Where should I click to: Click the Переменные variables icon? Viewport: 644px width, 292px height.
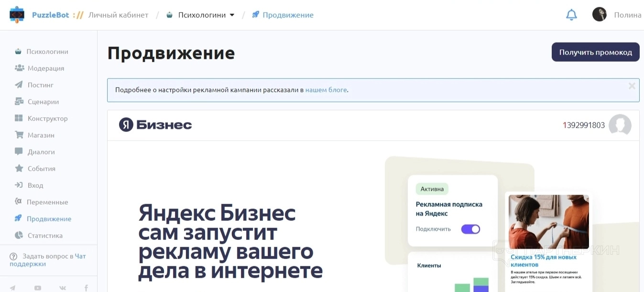[x=18, y=202]
